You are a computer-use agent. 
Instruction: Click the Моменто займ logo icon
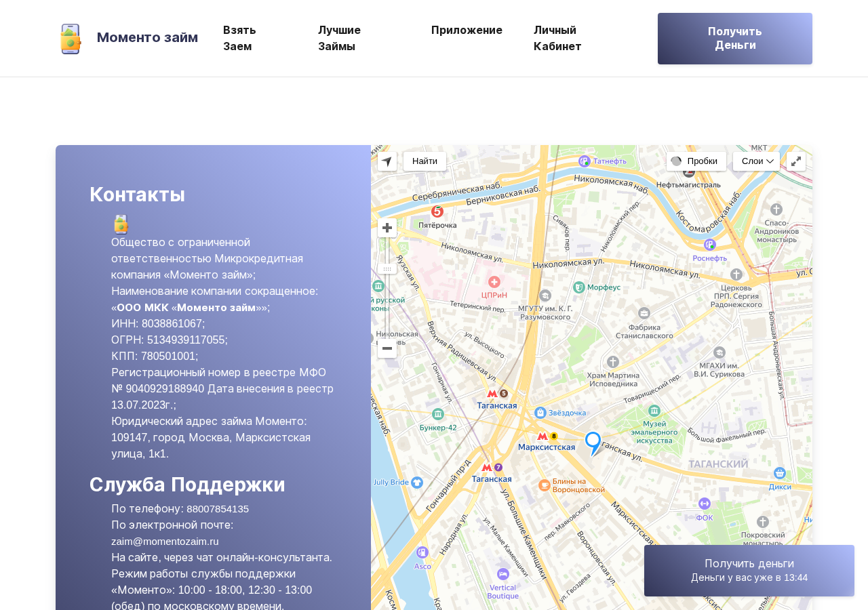(x=71, y=39)
